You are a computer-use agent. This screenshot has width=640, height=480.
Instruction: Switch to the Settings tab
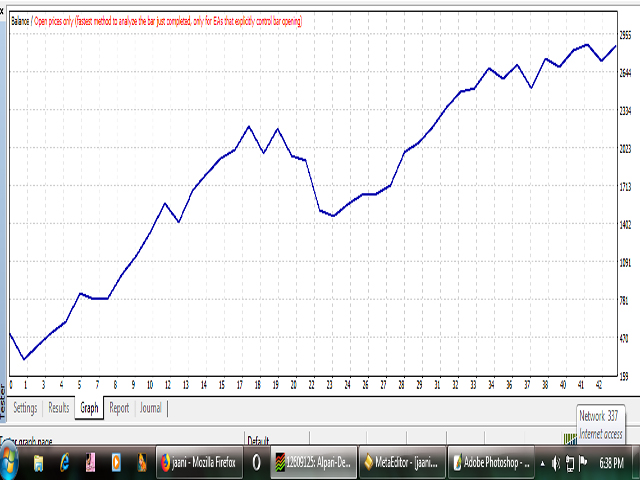click(x=25, y=408)
